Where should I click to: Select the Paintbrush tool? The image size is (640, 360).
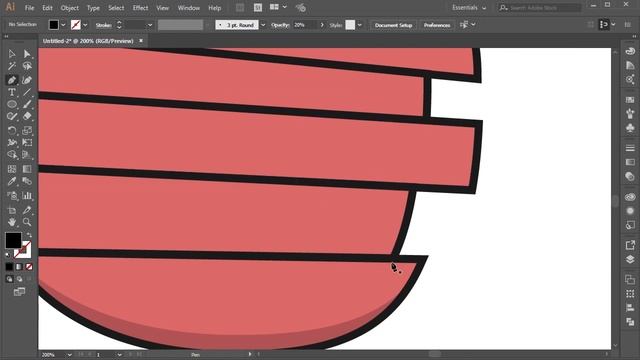point(27,104)
